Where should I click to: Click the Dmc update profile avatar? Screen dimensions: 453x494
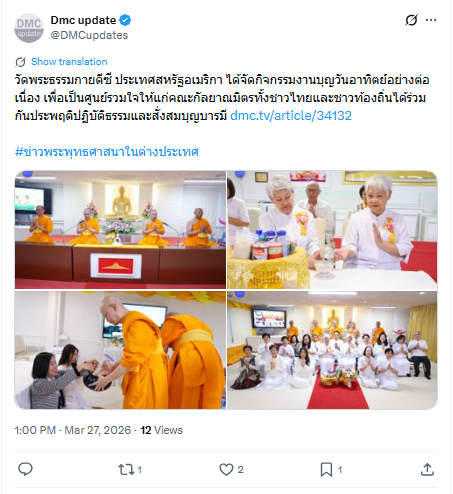pyautogui.click(x=29, y=28)
